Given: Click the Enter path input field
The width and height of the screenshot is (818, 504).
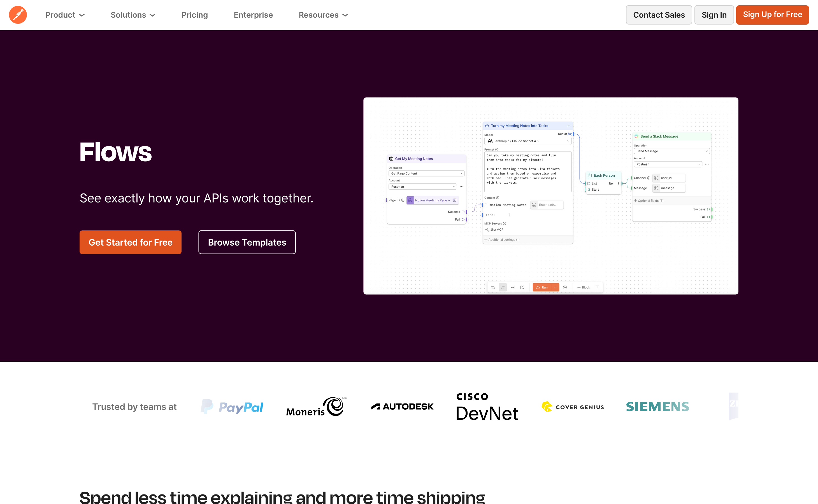Looking at the screenshot, I should 547,205.
